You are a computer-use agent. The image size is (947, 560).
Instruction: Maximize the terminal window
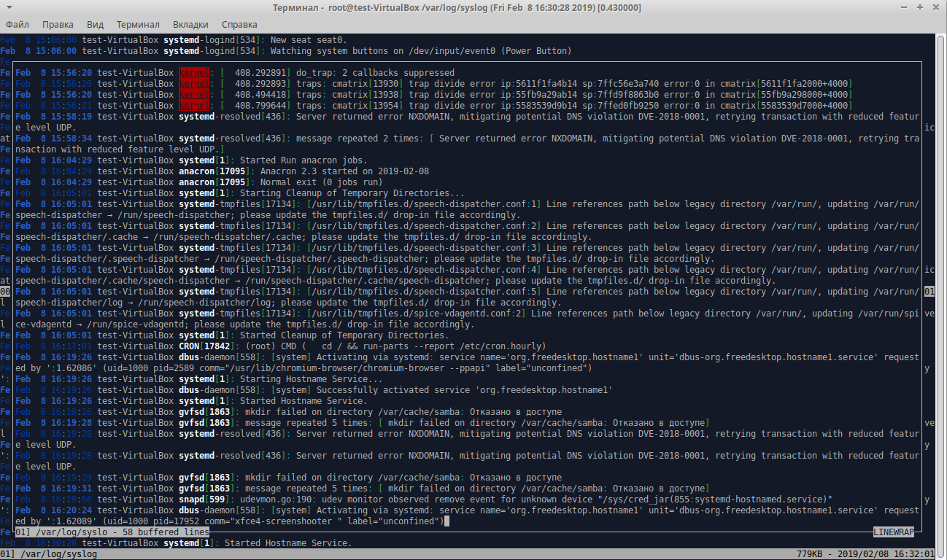coord(919,8)
